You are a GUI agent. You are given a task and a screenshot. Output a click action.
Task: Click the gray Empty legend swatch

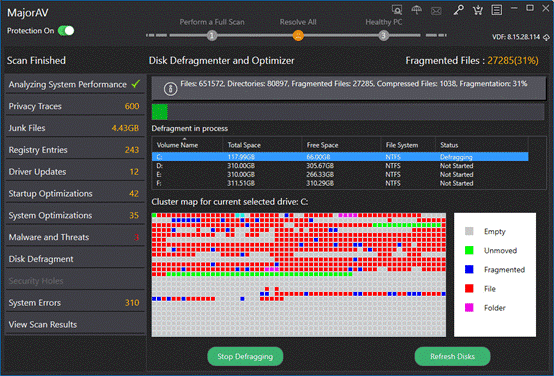tap(469, 231)
